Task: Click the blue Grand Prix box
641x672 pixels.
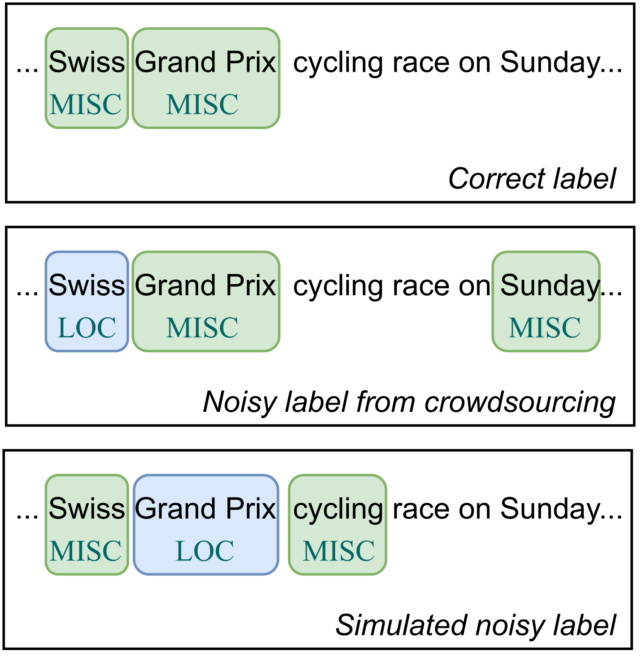Action: pyautogui.click(x=205, y=525)
